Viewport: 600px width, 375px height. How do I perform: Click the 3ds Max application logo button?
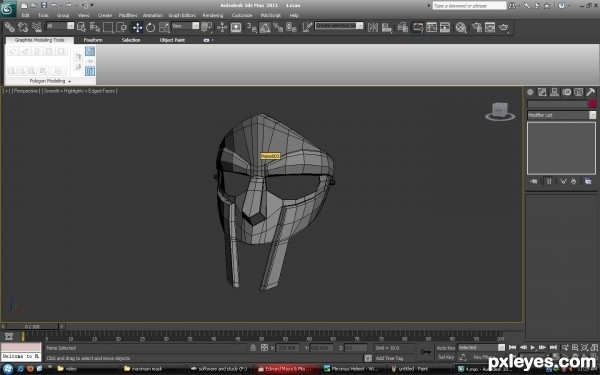pyautogui.click(x=8, y=9)
